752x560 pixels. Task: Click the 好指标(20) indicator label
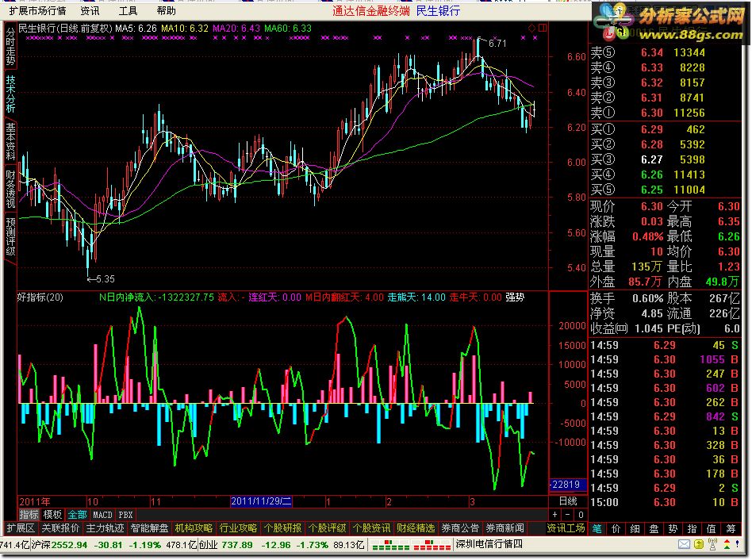(x=40, y=297)
